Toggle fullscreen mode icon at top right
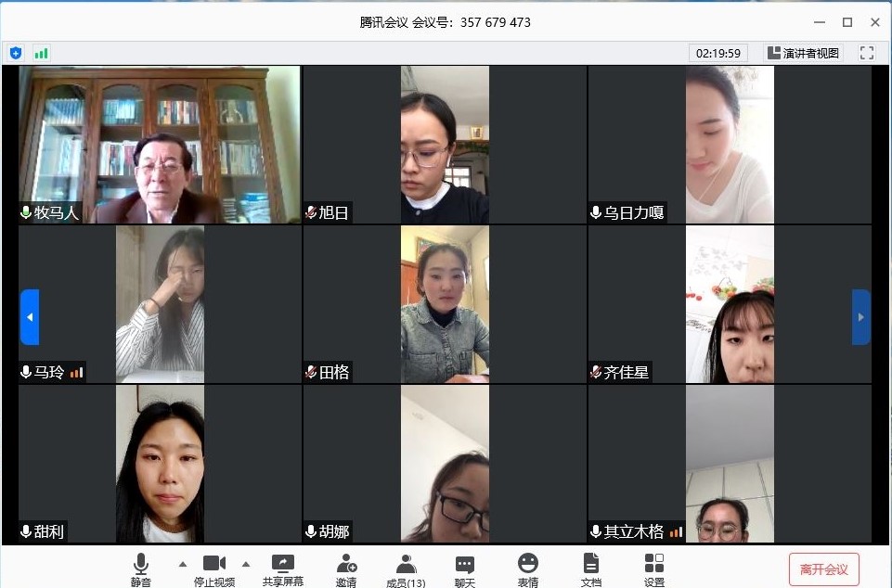This screenshot has width=892, height=588. (867, 53)
